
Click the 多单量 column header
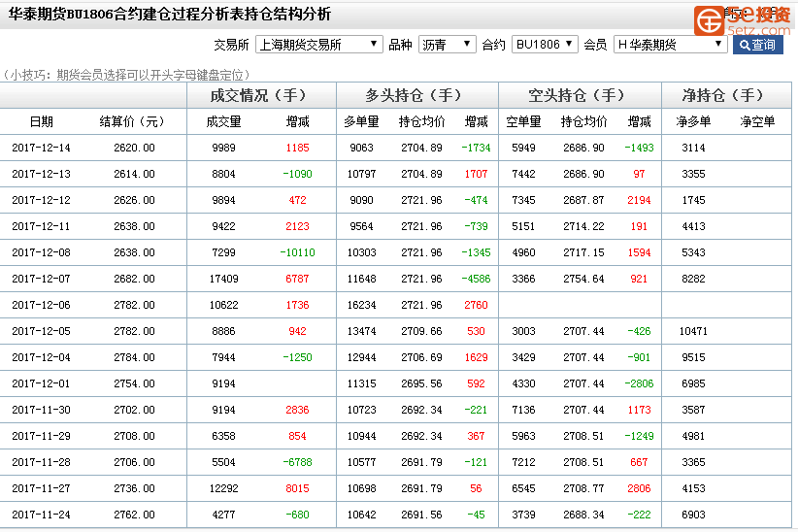point(361,121)
